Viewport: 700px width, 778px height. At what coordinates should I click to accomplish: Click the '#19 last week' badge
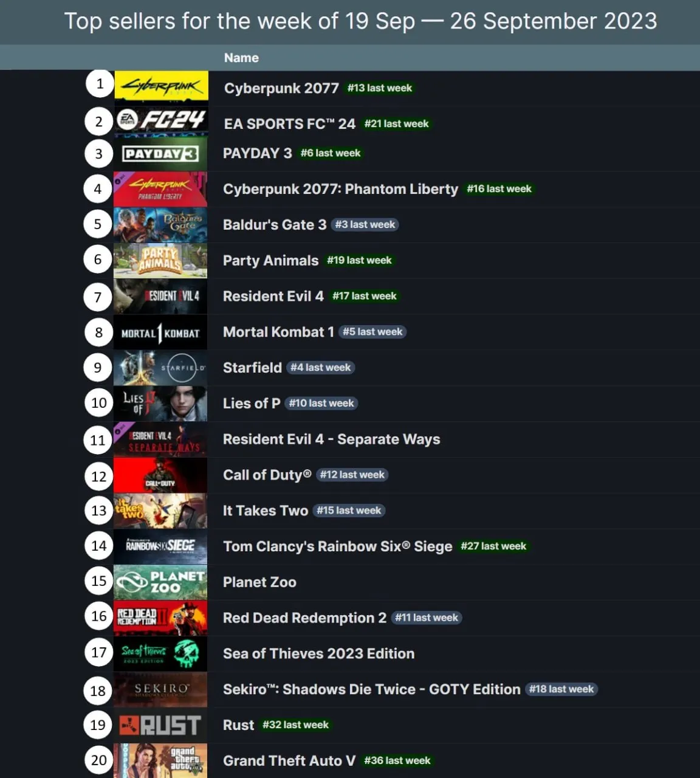coord(359,261)
